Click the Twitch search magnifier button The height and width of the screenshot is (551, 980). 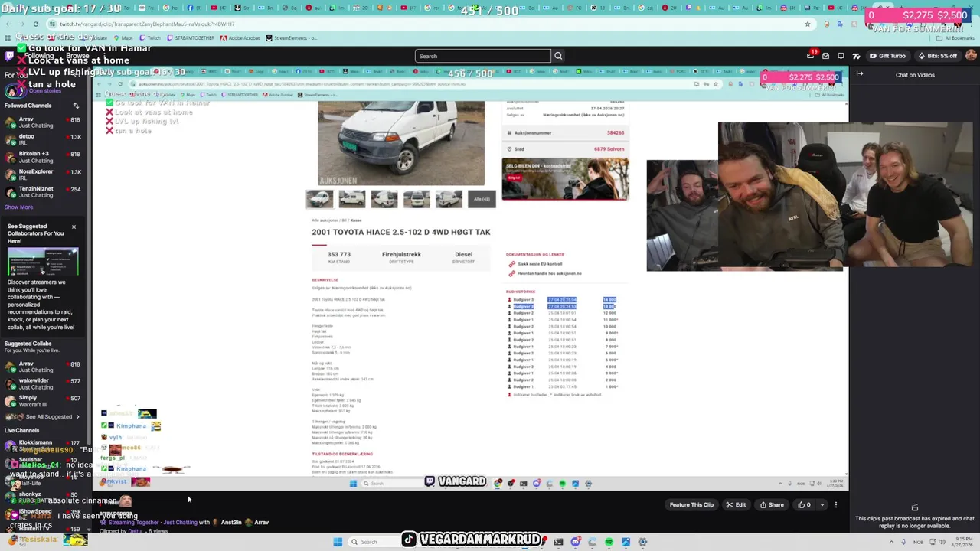(x=558, y=56)
